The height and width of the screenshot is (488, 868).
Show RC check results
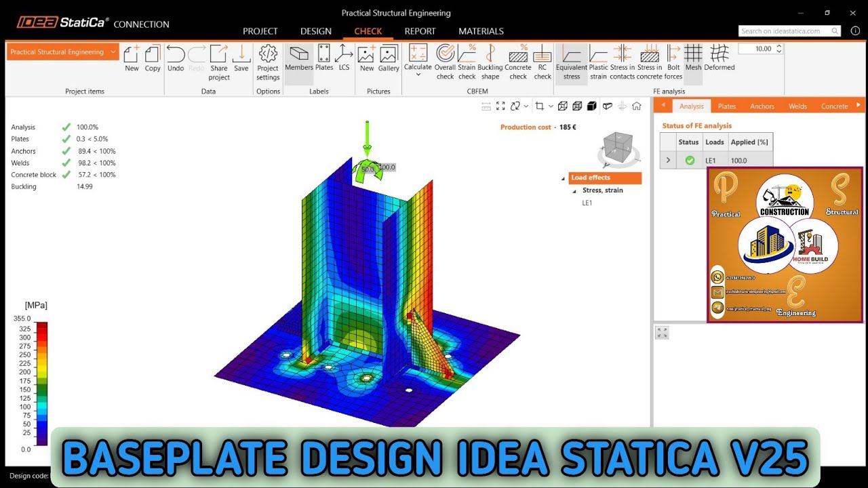pos(542,62)
